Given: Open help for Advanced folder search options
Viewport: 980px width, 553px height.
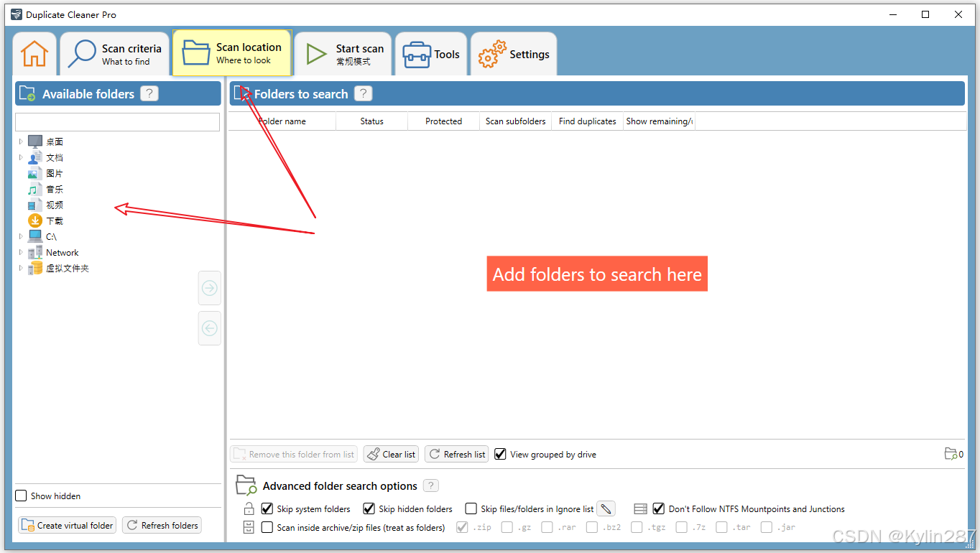Looking at the screenshot, I should (430, 485).
